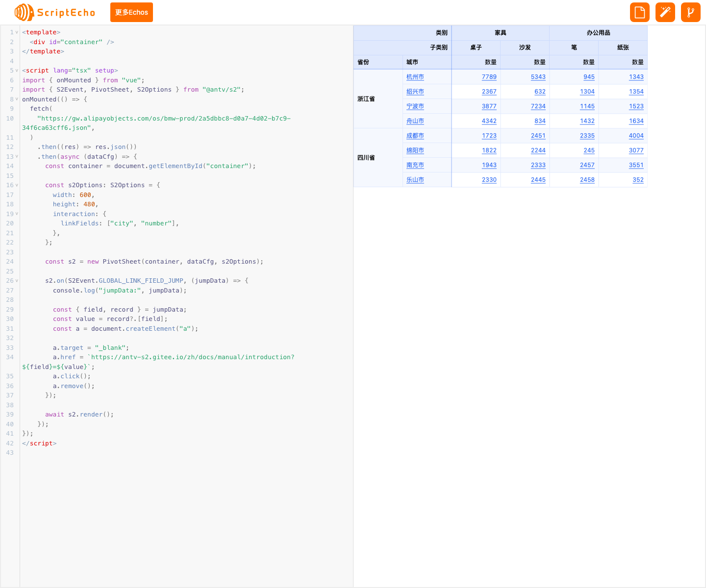The width and height of the screenshot is (706, 588).
Task: Click the 3877 value link
Action: click(489, 106)
